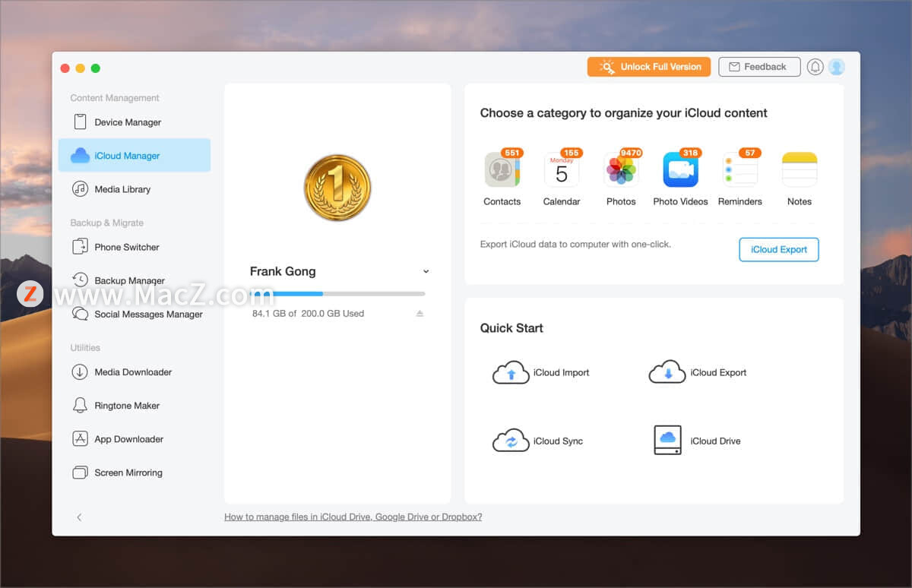
Task: Click the iCloud storage usage bar
Action: click(337, 293)
